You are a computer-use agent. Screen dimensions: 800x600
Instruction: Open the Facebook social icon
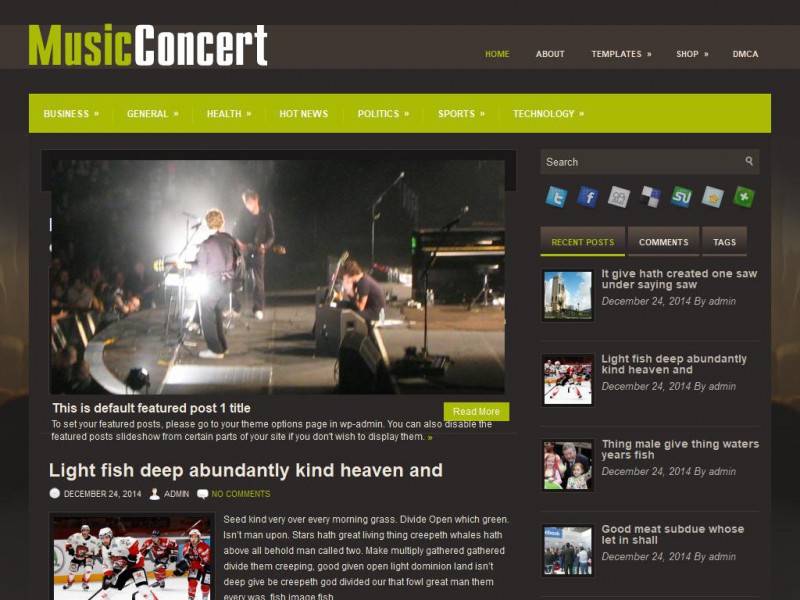tap(588, 197)
